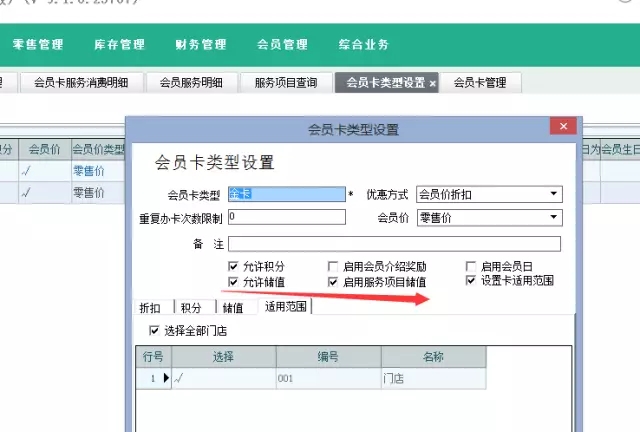Screen dimensions: 640x432
Task: Click the 行号 column header
Action: click(153, 357)
